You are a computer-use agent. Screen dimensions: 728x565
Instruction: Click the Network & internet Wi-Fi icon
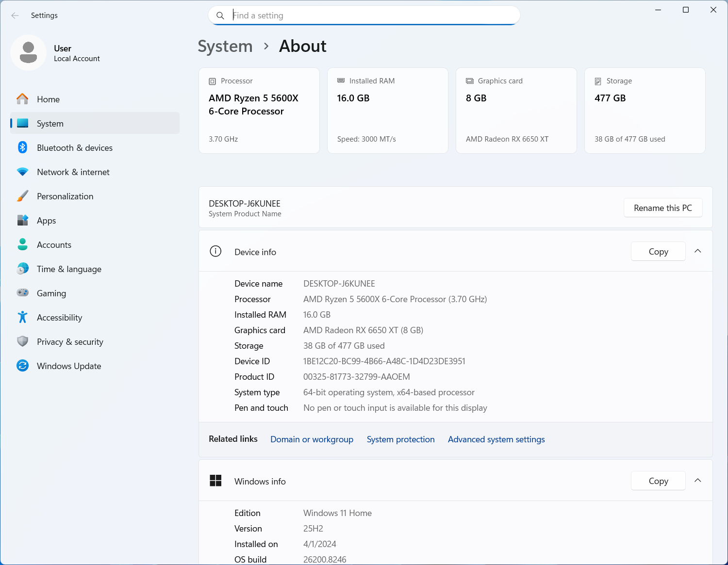(22, 172)
